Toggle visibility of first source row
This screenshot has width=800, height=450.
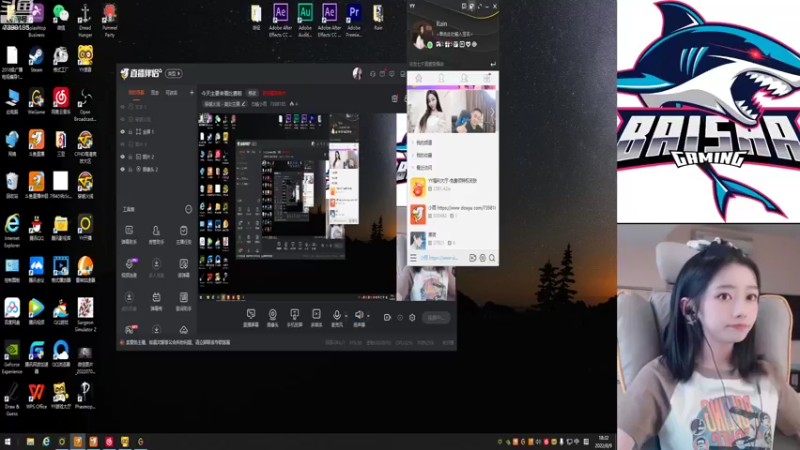122,107
